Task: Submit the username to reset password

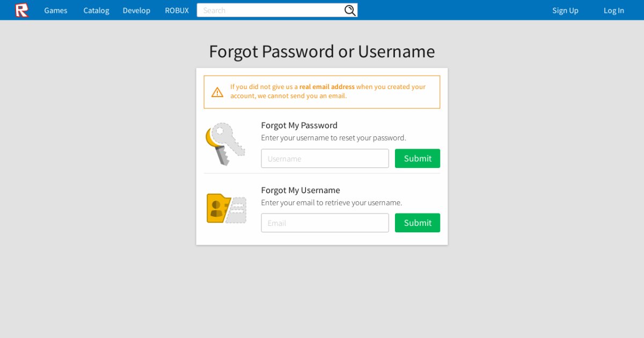Action: coord(417,159)
